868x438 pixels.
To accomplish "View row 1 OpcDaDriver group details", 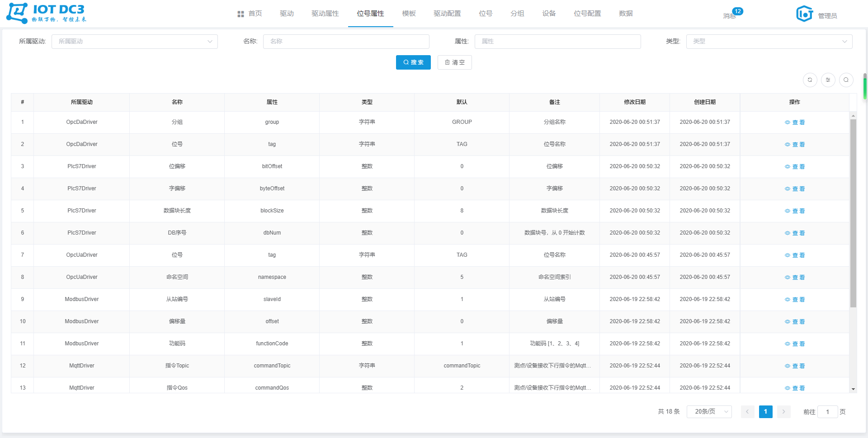I will click(x=795, y=122).
